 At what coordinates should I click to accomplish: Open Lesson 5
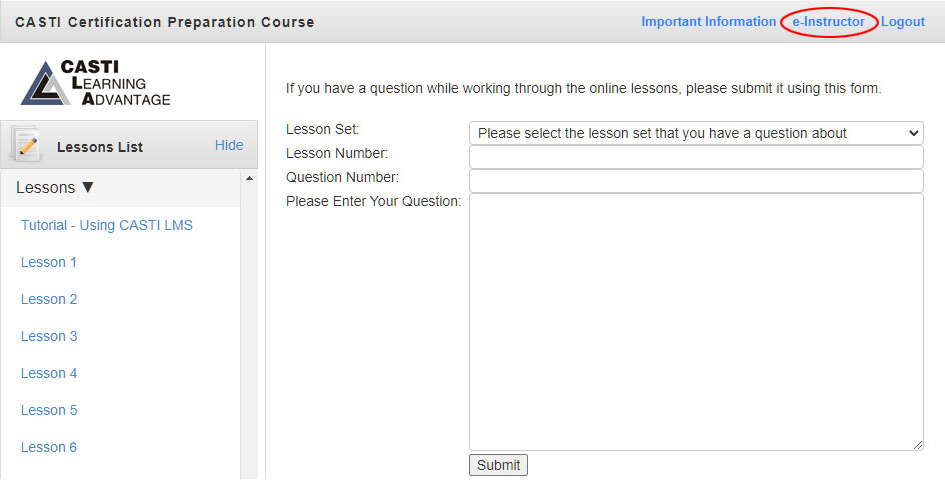[49, 410]
